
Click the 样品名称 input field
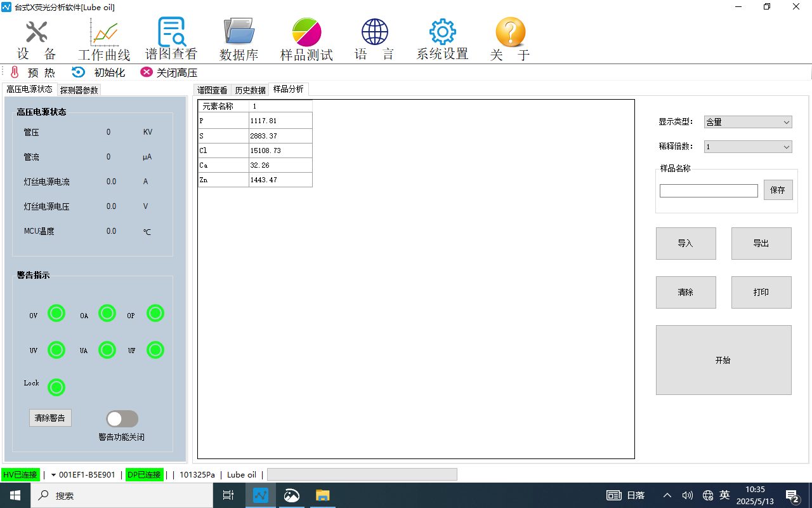click(x=709, y=190)
